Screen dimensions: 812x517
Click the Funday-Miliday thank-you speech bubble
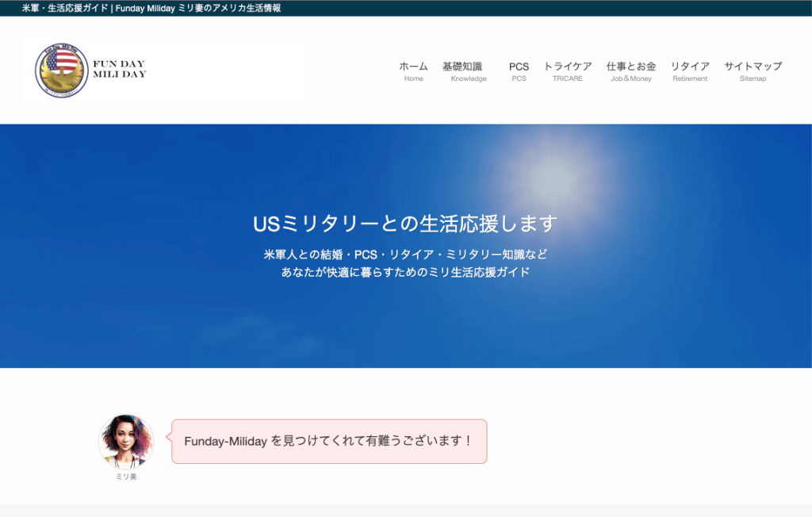[328, 441]
